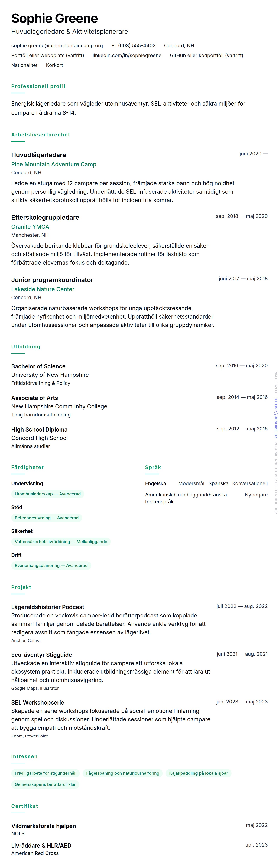Click the Granite YMCA employer name
This screenshot has height=868, width=279.
[30, 226]
